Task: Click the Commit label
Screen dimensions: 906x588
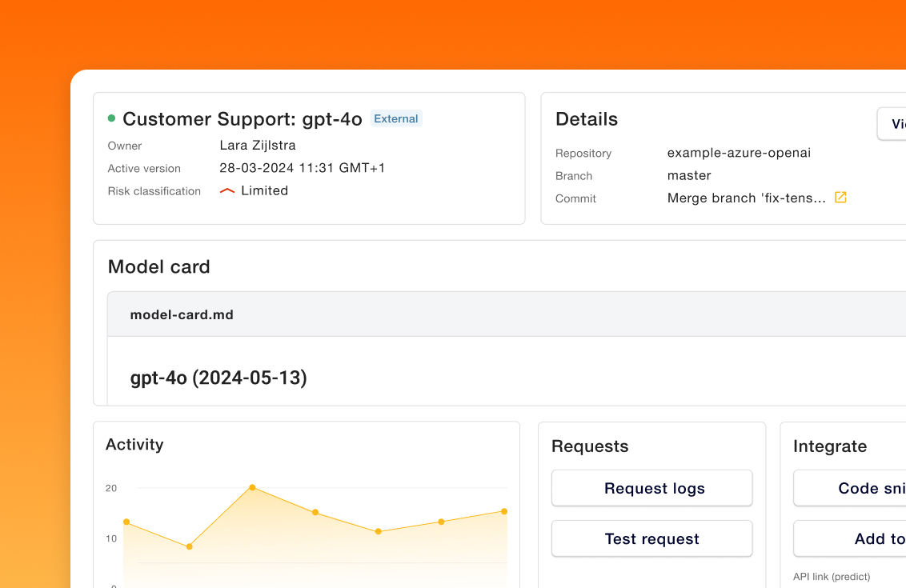Action: click(575, 198)
